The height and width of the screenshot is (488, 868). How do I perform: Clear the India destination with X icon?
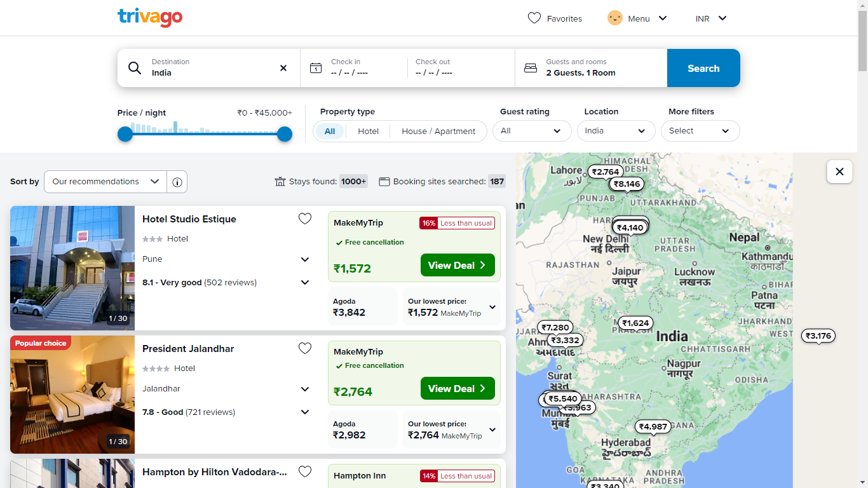click(x=283, y=68)
